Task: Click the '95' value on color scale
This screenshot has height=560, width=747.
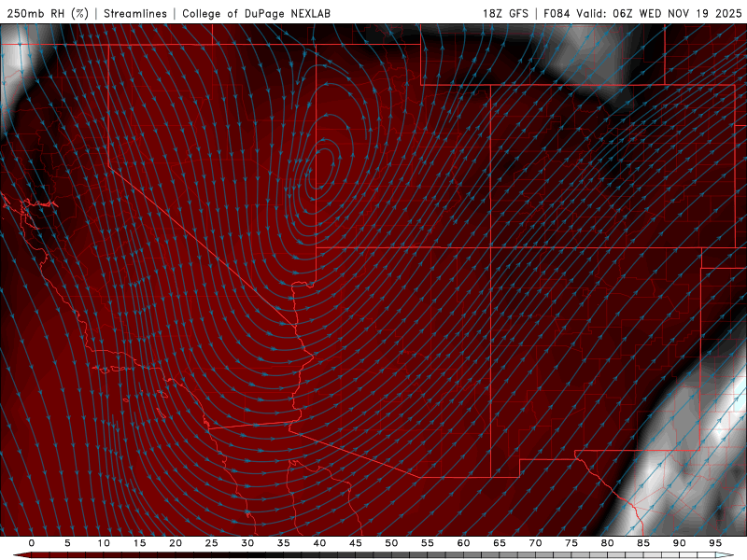Action: [x=715, y=543]
